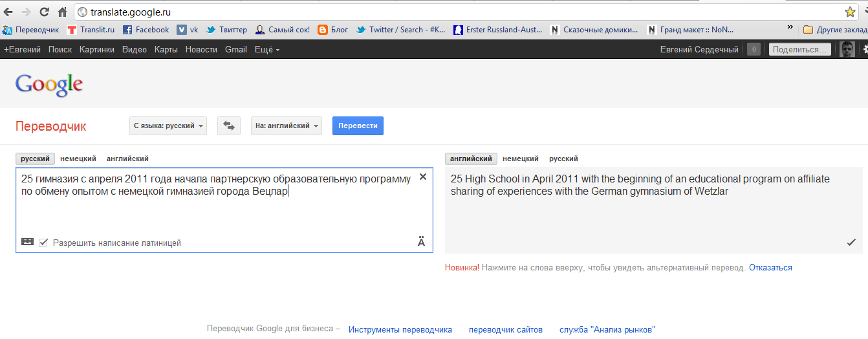
Task: Click the translated English output text
Action: (640, 185)
